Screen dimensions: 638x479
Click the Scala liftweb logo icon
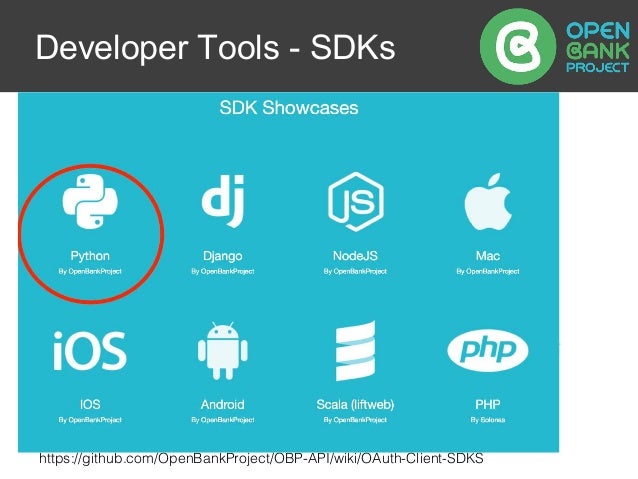pos(355,351)
